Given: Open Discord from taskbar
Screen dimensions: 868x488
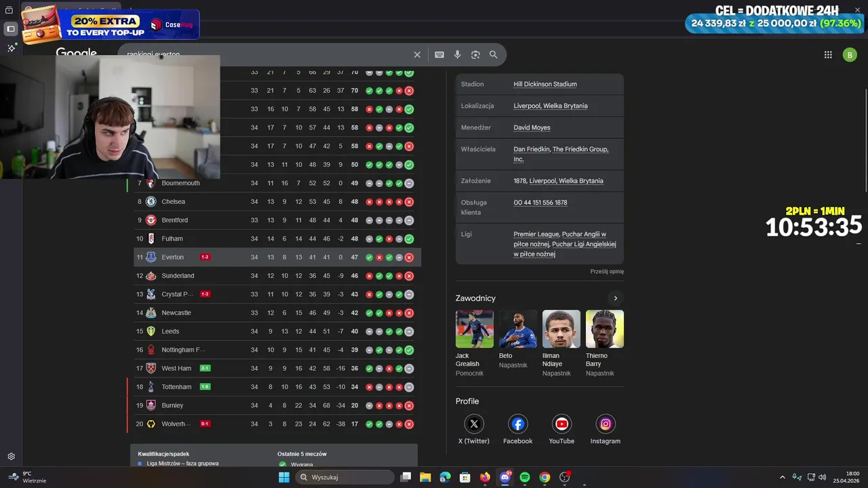Looking at the screenshot, I should 505,477.
